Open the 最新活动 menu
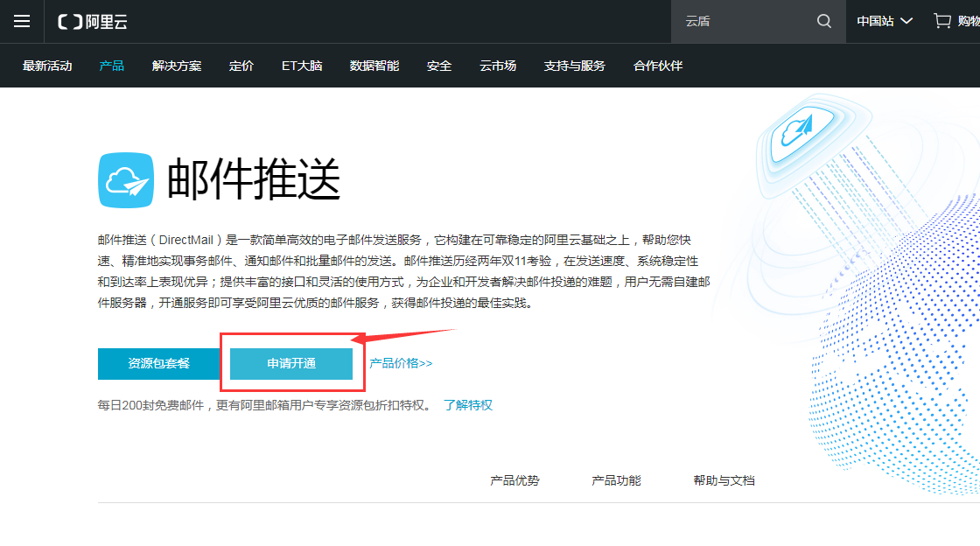The image size is (980, 546). point(47,66)
